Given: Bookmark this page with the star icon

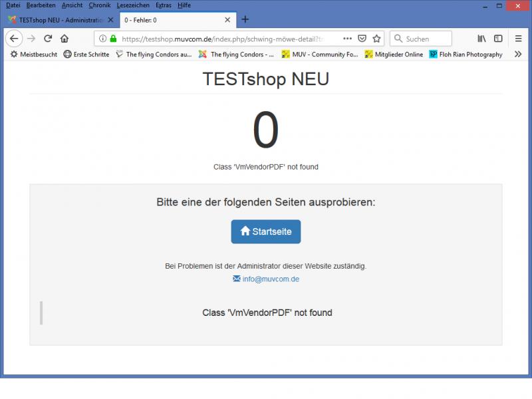Looking at the screenshot, I should point(376,39).
